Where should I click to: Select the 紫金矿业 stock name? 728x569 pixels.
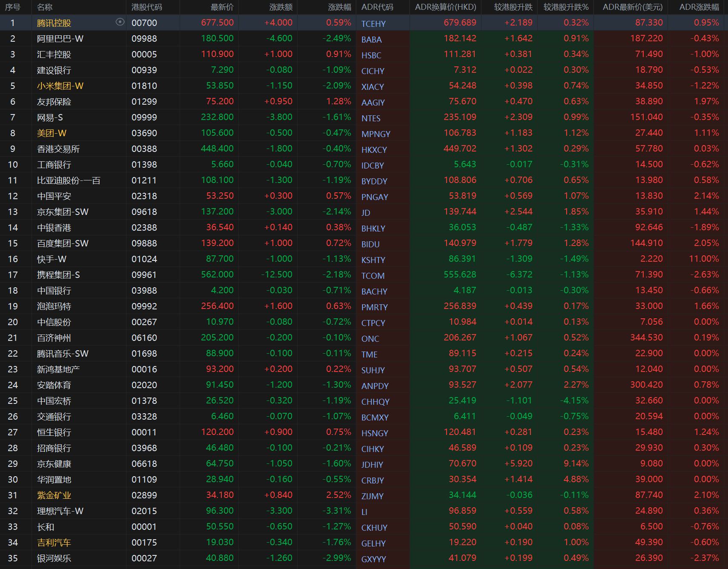pyautogui.click(x=54, y=495)
